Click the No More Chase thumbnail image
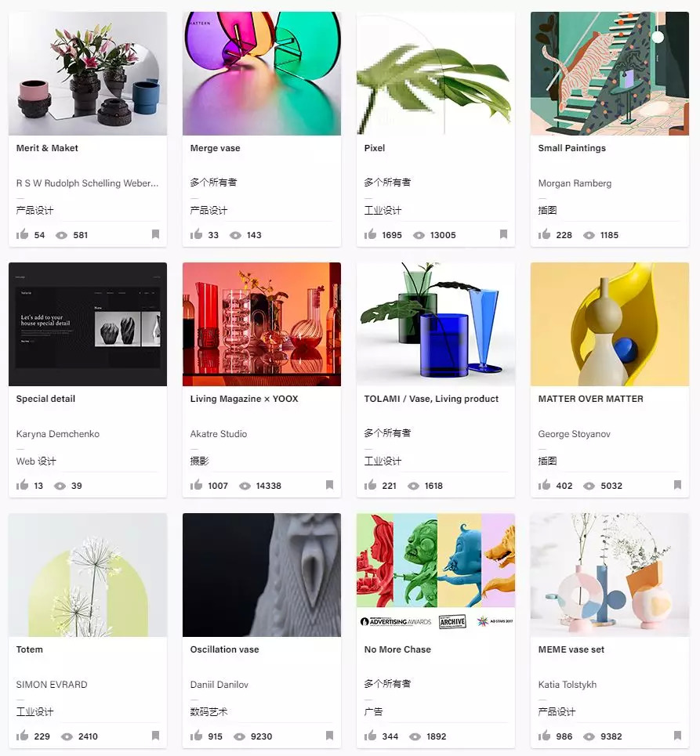700x756 pixels. (x=436, y=575)
